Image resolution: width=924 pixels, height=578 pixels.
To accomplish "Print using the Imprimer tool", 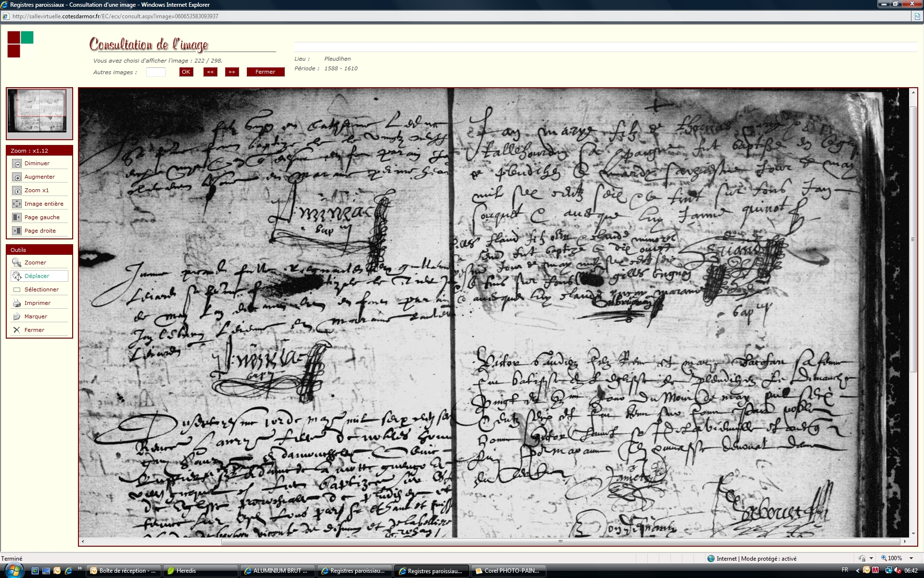I will click(x=17, y=303).
